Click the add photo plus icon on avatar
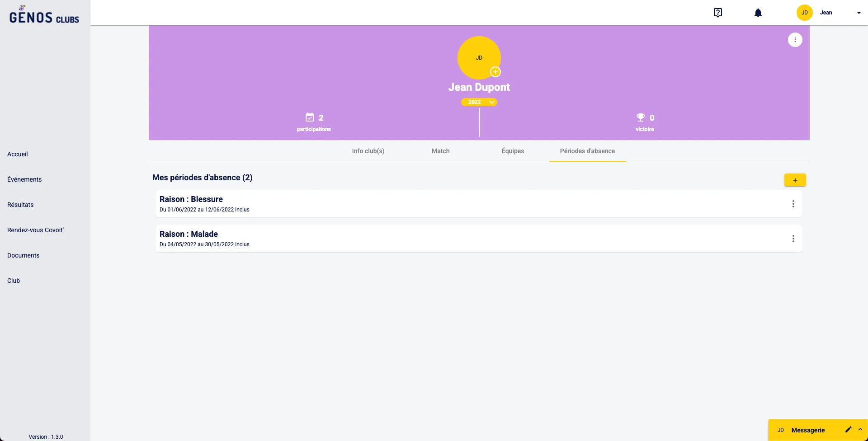 495,72
